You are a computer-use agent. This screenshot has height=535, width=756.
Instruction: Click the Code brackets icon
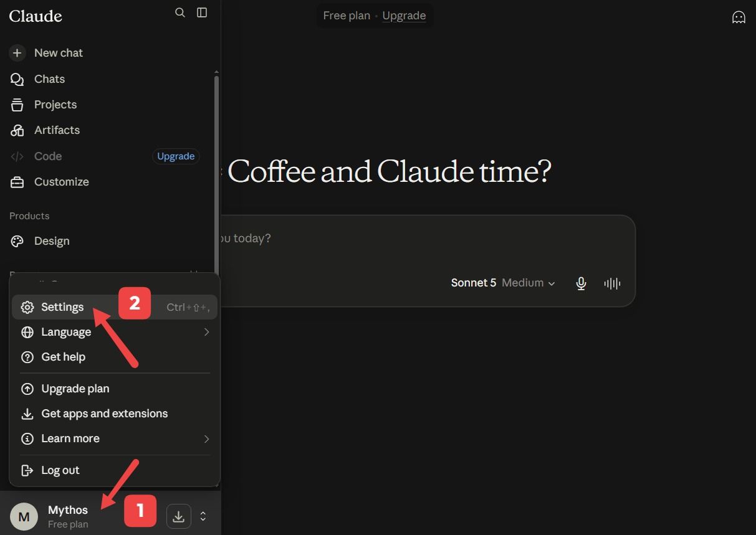click(x=17, y=156)
